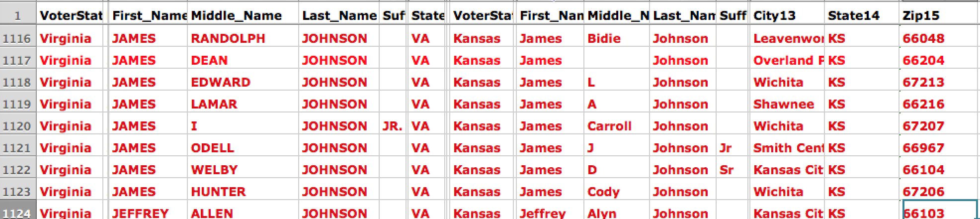Click row header 1123
This screenshot has height=219, width=980.
pyautogui.click(x=17, y=192)
